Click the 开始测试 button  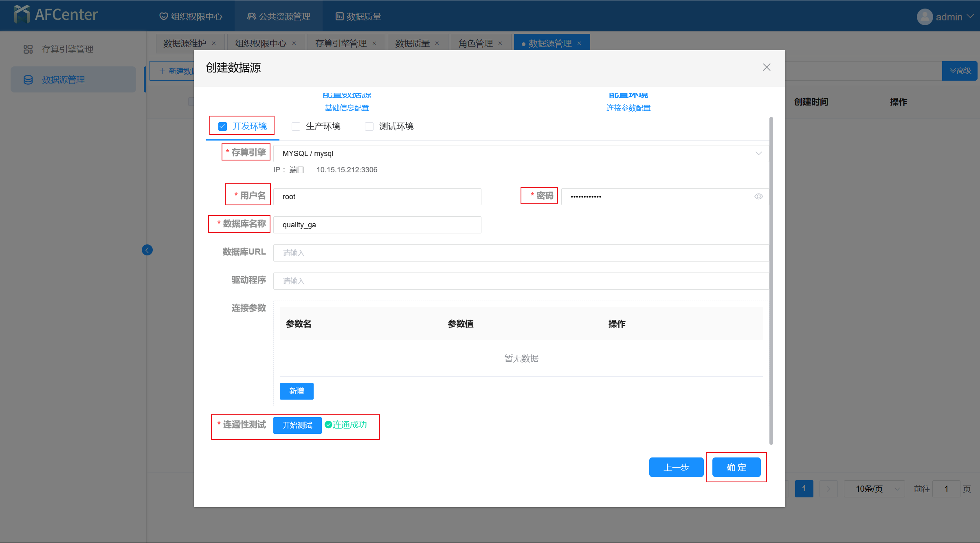pos(297,425)
